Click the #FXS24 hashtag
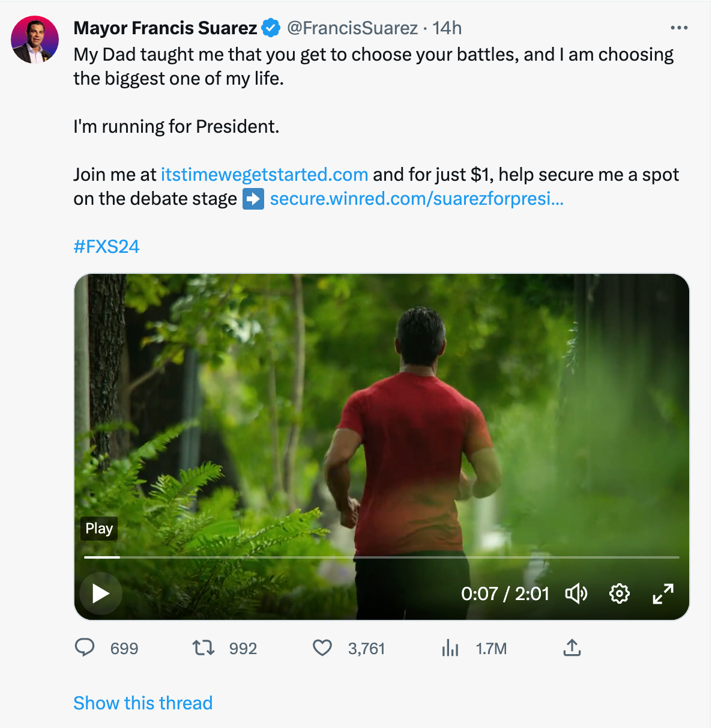 click(x=106, y=246)
